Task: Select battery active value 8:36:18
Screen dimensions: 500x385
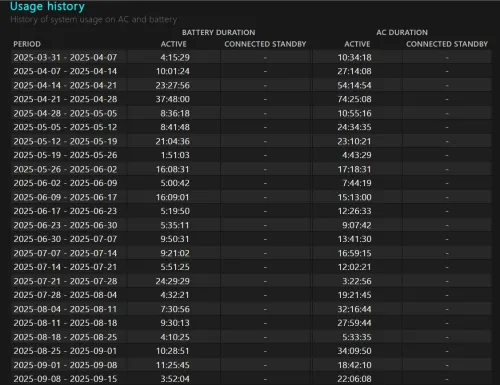Action: coord(175,113)
